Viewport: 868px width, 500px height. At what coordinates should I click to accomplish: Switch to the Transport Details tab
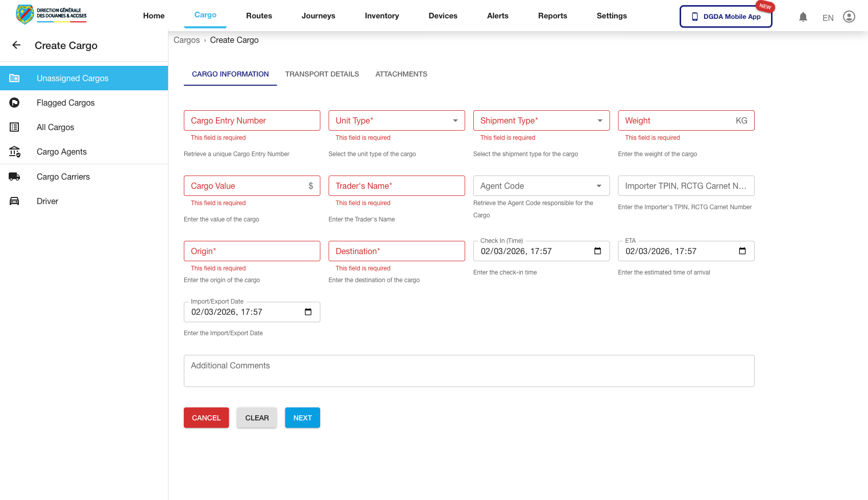[x=322, y=74]
